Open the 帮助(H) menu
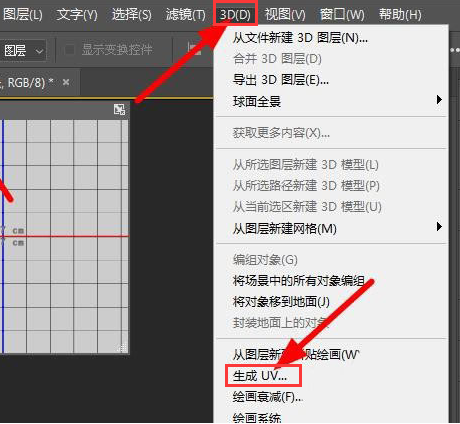Screen dimensions: 460x424 tap(400, 15)
